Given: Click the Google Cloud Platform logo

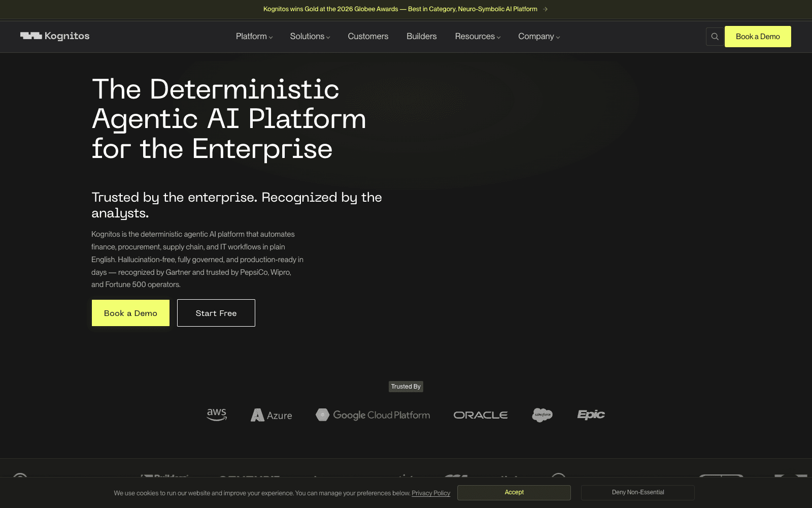Looking at the screenshot, I should point(373,415).
